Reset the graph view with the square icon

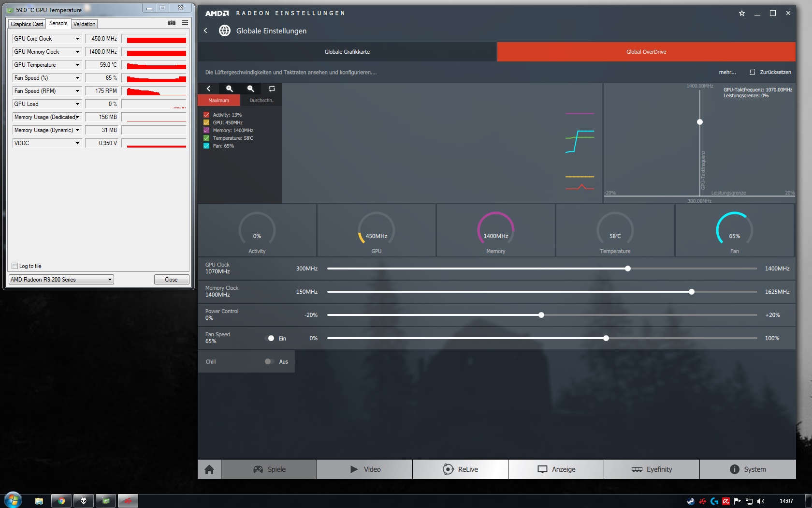272,89
